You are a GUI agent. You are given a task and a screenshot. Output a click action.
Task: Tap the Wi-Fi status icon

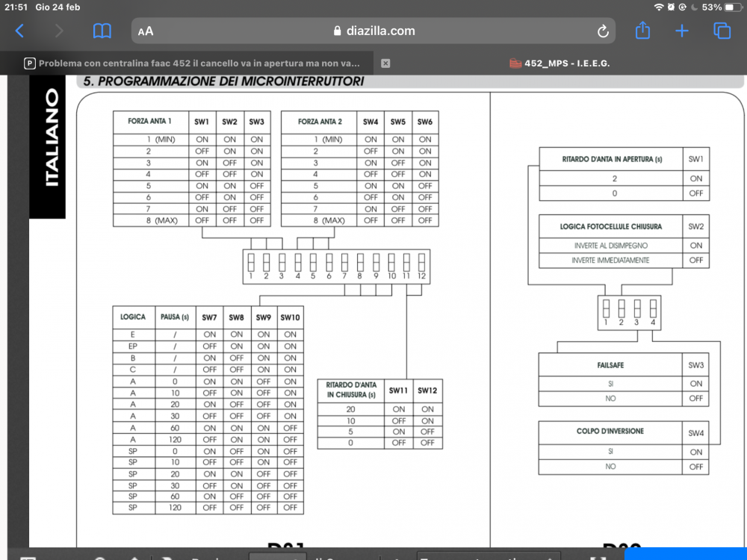point(658,7)
